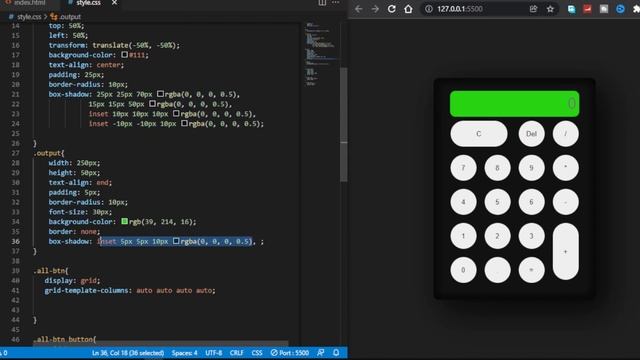Open color picker for #111 swatch
The width and height of the screenshot is (640, 360).
(124, 54)
